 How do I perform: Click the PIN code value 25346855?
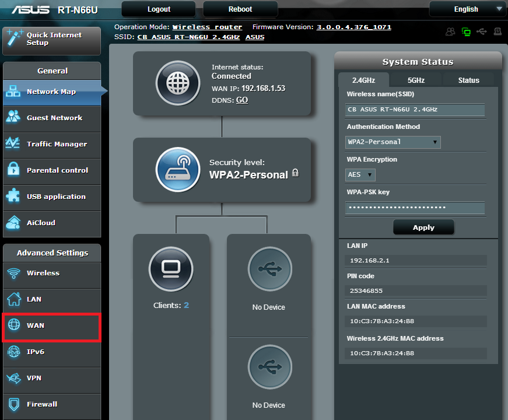click(x=366, y=290)
